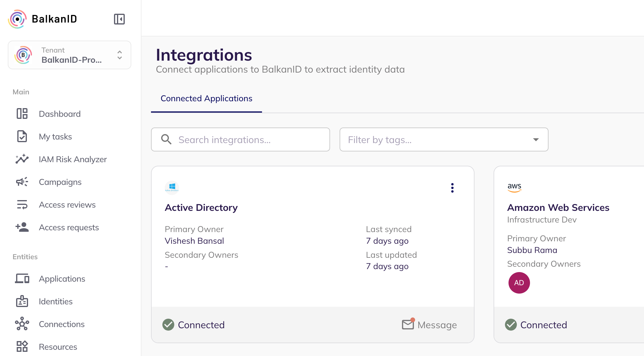The height and width of the screenshot is (356, 644).
Task: Open the Connections graph icon
Action: (x=22, y=324)
